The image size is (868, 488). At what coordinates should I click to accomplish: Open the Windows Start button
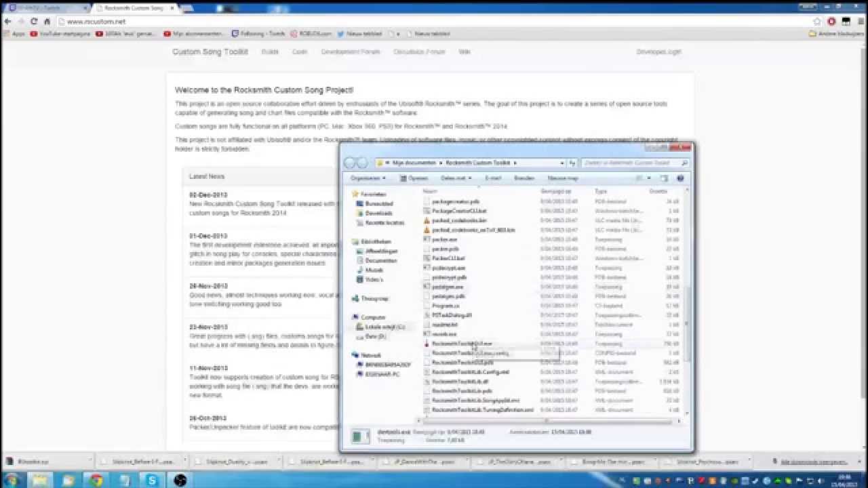point(12,480)
